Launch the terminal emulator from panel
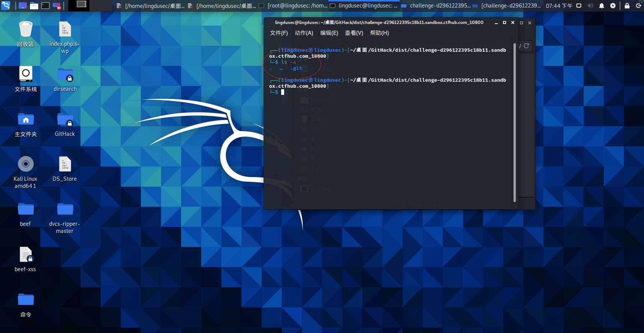This screenshot has width=644, height=333. coord(45,6)
